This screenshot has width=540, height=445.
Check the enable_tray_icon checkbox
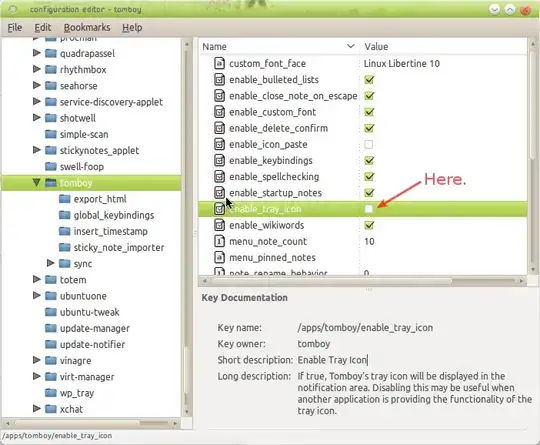tap(369, 209)
